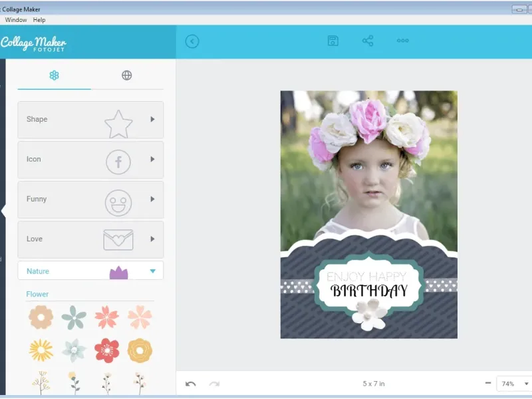The width and height of the screenshot is (532, 399).
Task: Click the star shape preview icon
Action: point(118,124)
